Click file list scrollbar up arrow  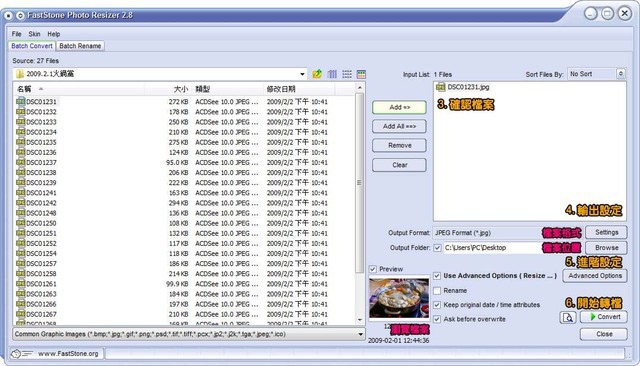point(360,88)
